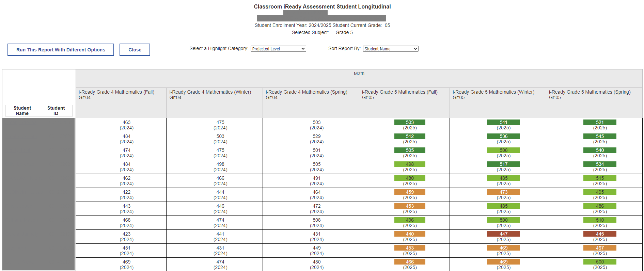644x271 pixels.
Task: Select the light green 496 score
Action: (410, 220)
